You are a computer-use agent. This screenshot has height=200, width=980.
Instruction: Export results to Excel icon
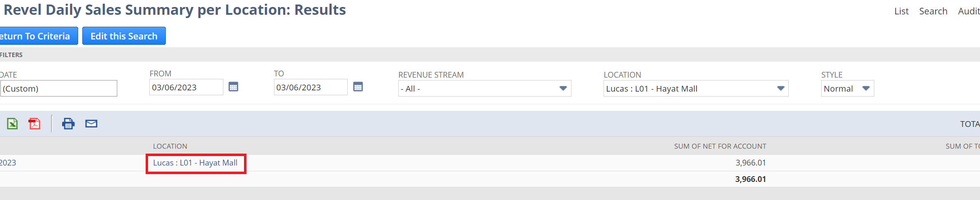12,124
